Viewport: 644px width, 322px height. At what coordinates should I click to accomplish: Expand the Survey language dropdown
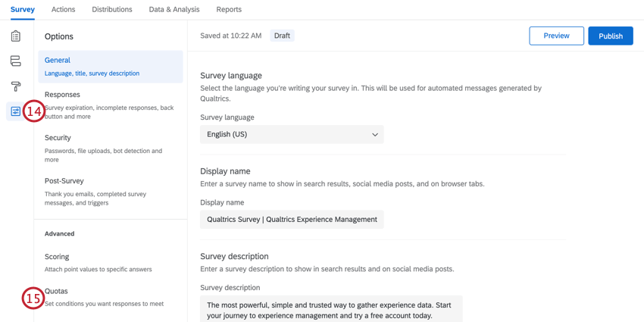pyautogui.click(x=292, y=135)
